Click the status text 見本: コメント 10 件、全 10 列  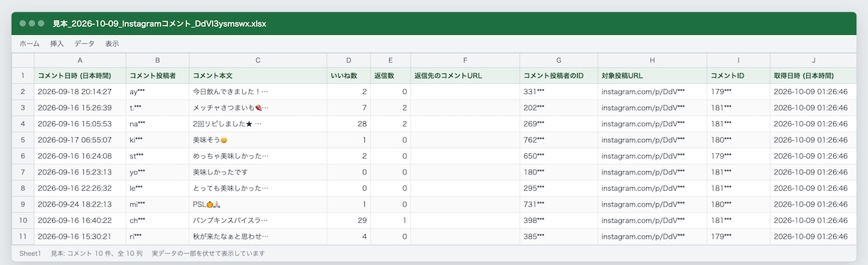coord(96,254)
